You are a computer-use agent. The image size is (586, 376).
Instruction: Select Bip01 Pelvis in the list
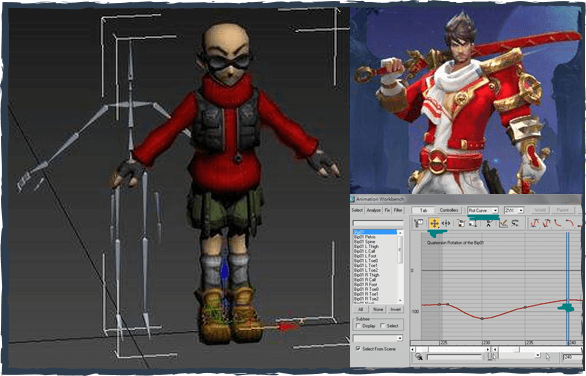[365, 237]
